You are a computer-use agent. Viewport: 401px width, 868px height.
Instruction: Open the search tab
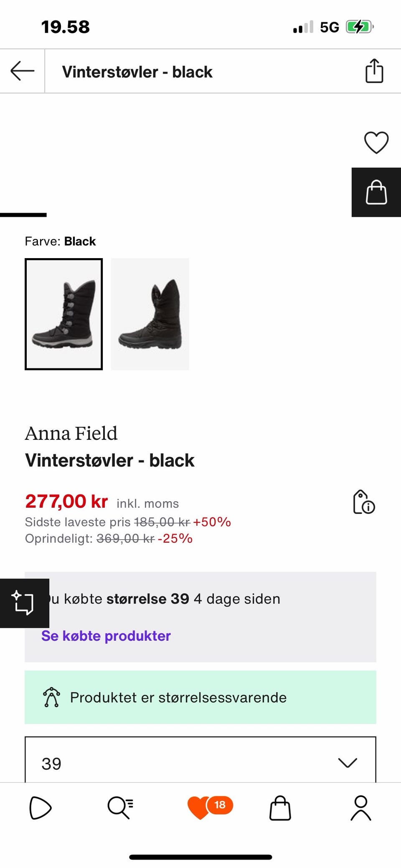pos(120,808)
